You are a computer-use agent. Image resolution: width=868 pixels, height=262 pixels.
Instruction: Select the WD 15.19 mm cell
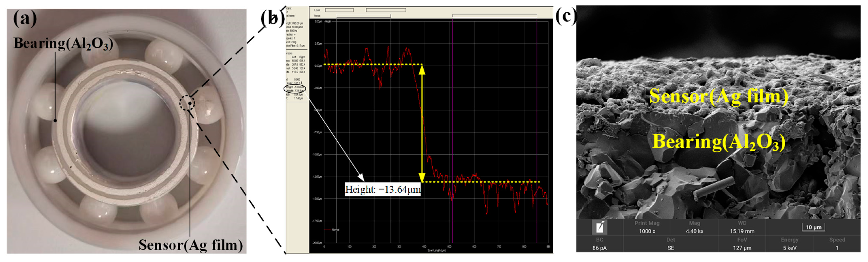tap(742, 227)
